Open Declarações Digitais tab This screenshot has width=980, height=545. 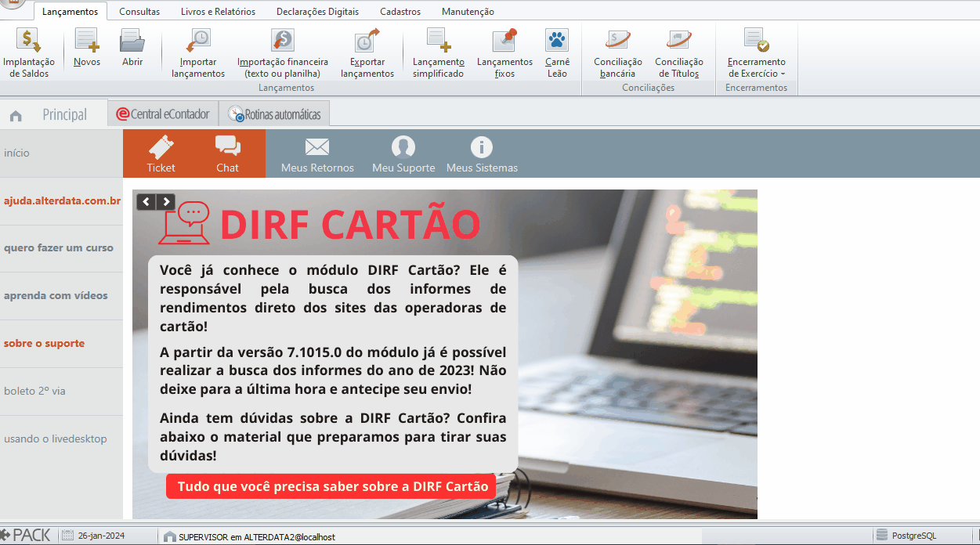click(318, 12)
